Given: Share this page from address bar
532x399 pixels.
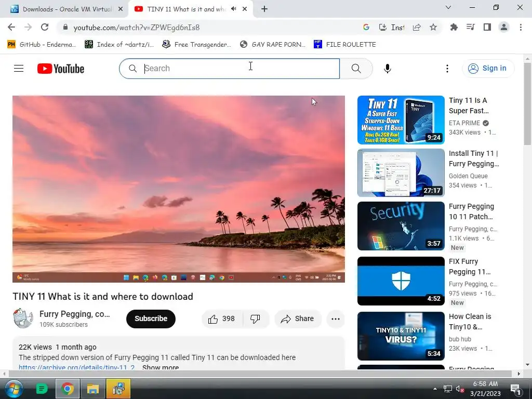Looking at the screenshot, I should (417, 28).
